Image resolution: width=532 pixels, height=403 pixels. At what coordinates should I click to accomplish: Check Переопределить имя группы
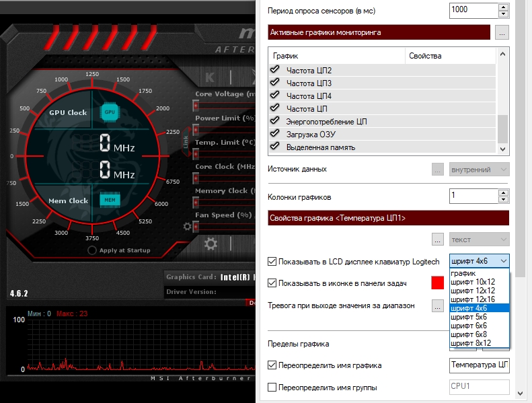click(x=272, y=387)
